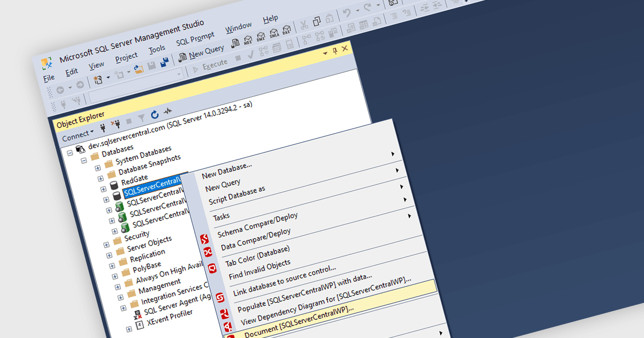Open an XMLA query from toolbar
The height and width of the screenshot is (338, 644).
pos(274,34)
